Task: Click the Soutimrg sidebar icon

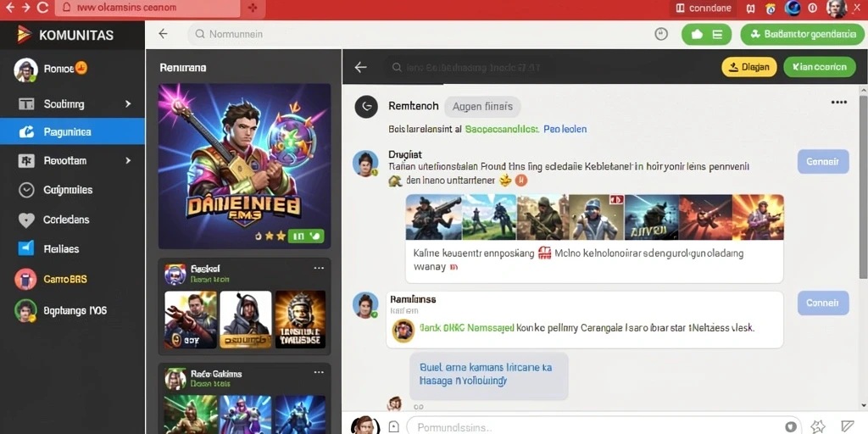Action: 26,104
